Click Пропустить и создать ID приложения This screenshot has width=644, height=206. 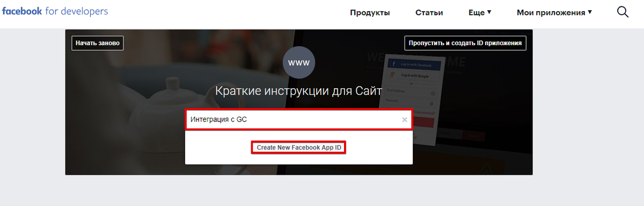pyautogui.click(x=465, y=43)
